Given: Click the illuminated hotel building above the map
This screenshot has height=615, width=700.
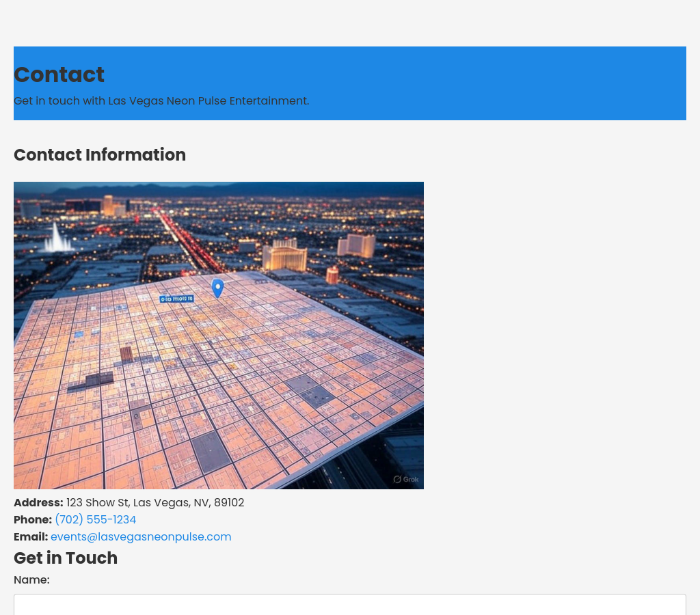Looking at the screenshot, I should click(x=284, y=256).
